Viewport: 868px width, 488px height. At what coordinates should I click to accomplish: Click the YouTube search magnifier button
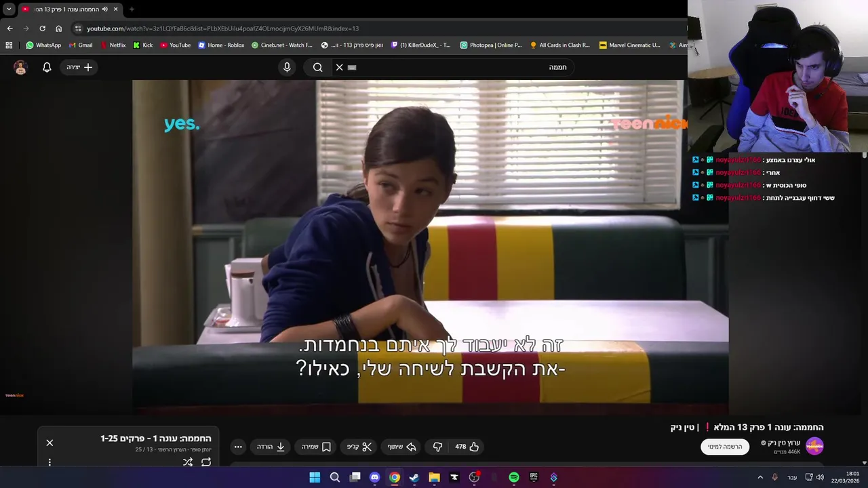click(x=317, y=67)
